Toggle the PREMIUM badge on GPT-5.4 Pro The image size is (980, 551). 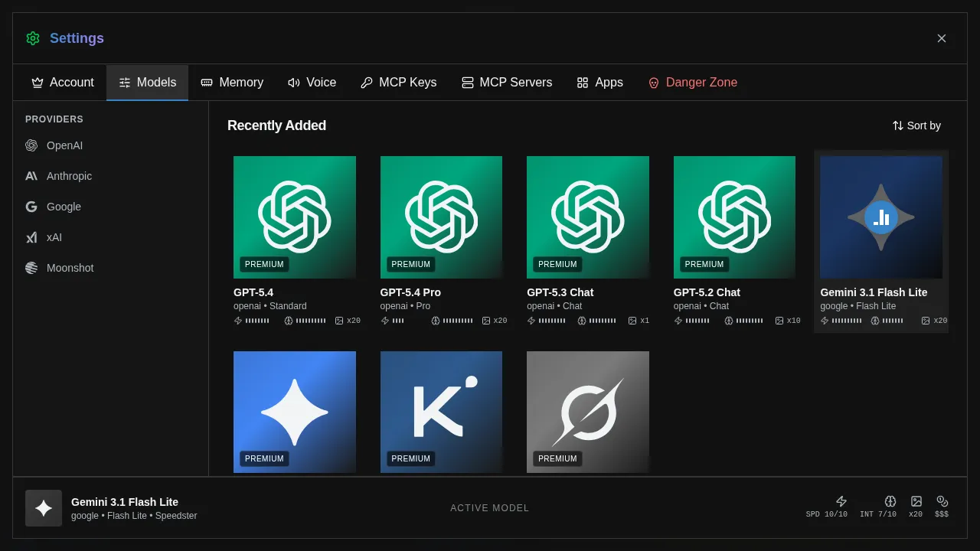coord(410,264)
